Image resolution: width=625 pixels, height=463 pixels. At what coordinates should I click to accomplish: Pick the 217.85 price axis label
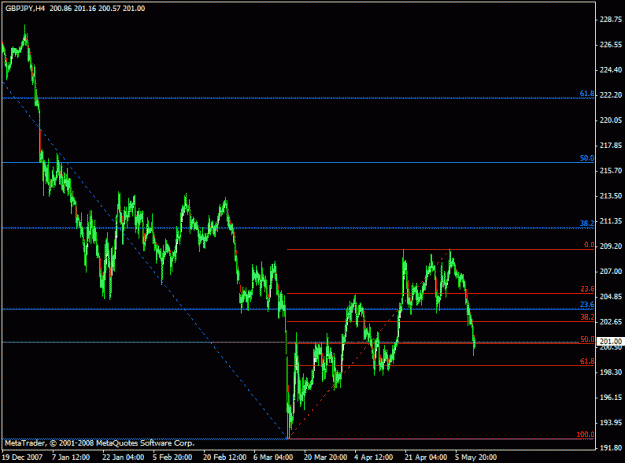pos(611,145)
